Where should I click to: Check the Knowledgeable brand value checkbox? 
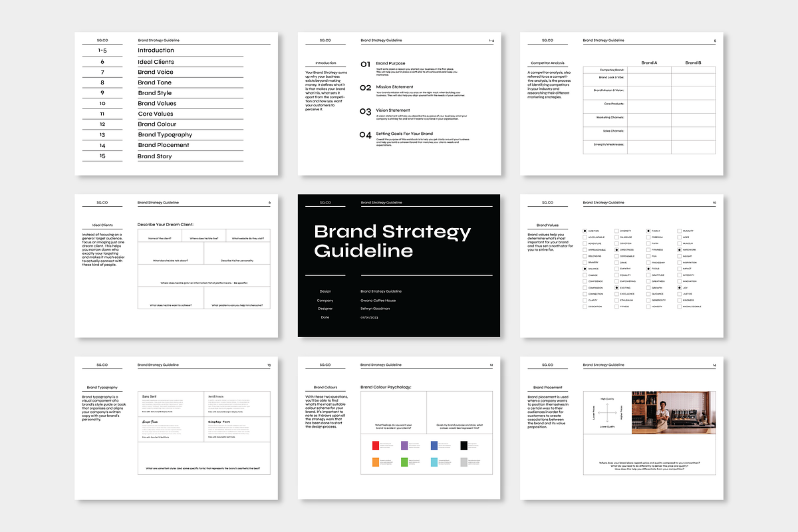point(680,307)
